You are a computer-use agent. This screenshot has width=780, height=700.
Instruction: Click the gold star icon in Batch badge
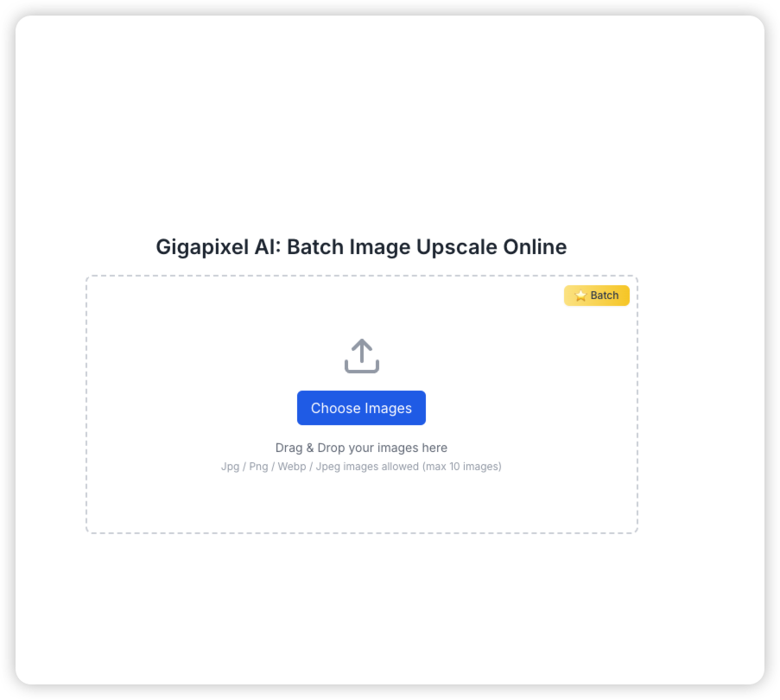point(580,296)
